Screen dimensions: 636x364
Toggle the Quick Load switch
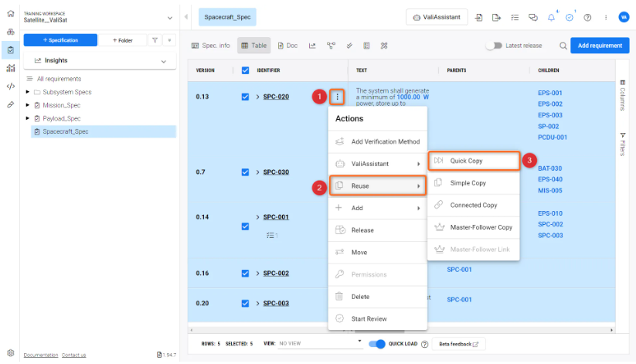pyautogui.click(x=377, y=344)
